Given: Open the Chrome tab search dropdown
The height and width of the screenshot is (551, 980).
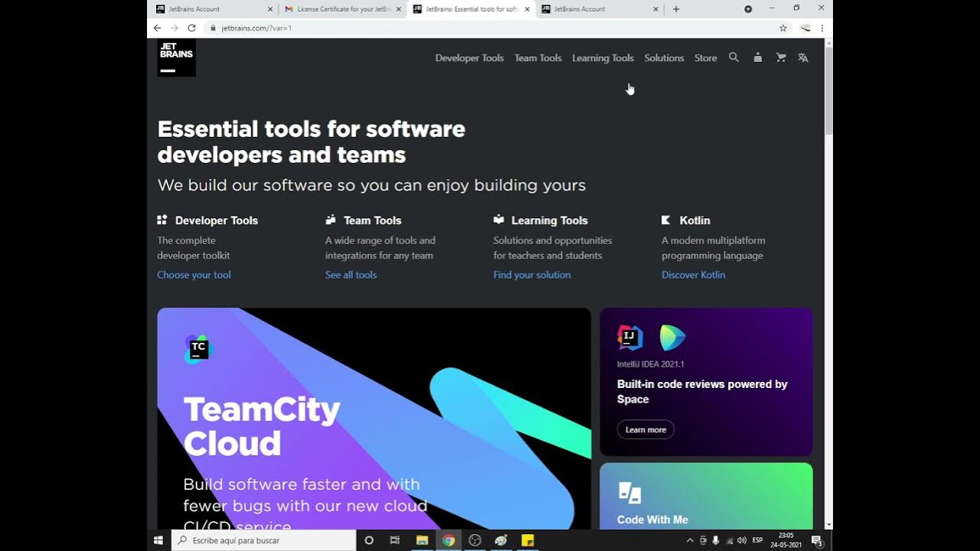Looking at the screenshot, I should point(748,9).
